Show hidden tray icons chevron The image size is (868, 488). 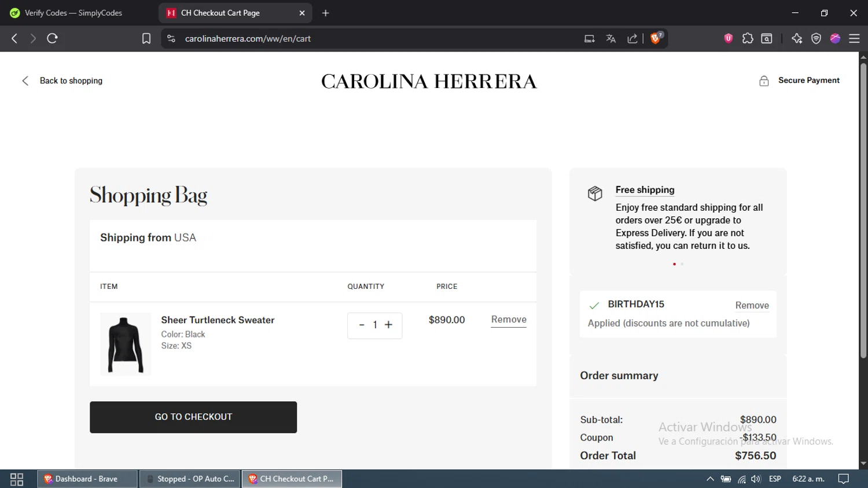710,479
